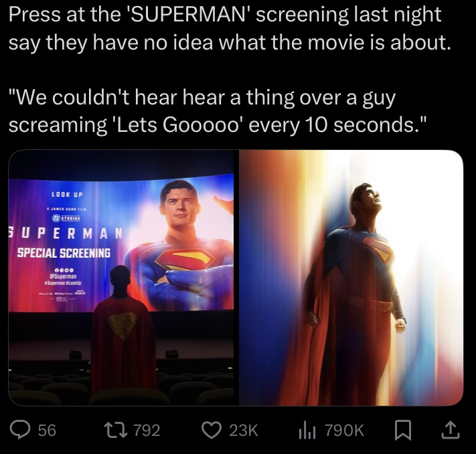Click the SPECIAL SCREENING text in the photo
Image resolution: width=476 pixels, height=454 pixels.
[x=64, y=252]
